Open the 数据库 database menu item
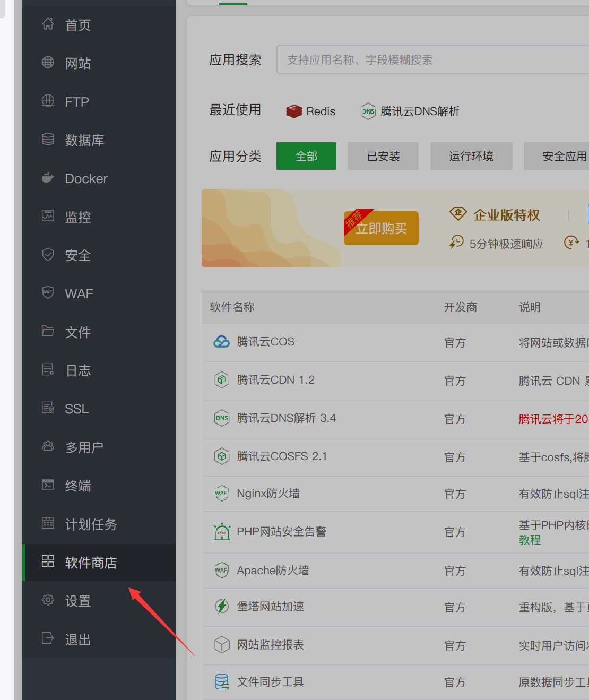 click(99, 140)
